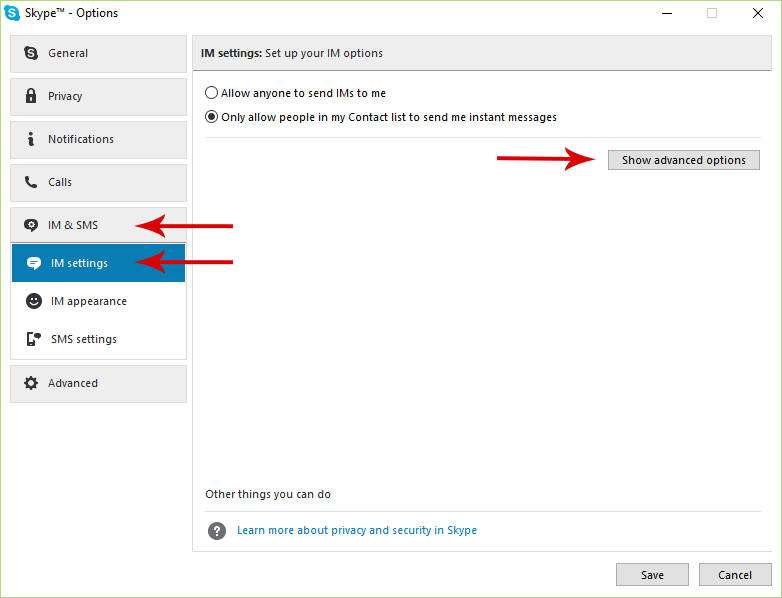Open the General section
The height and width of the screenshot is (598, 782).
tap(98, 53)
